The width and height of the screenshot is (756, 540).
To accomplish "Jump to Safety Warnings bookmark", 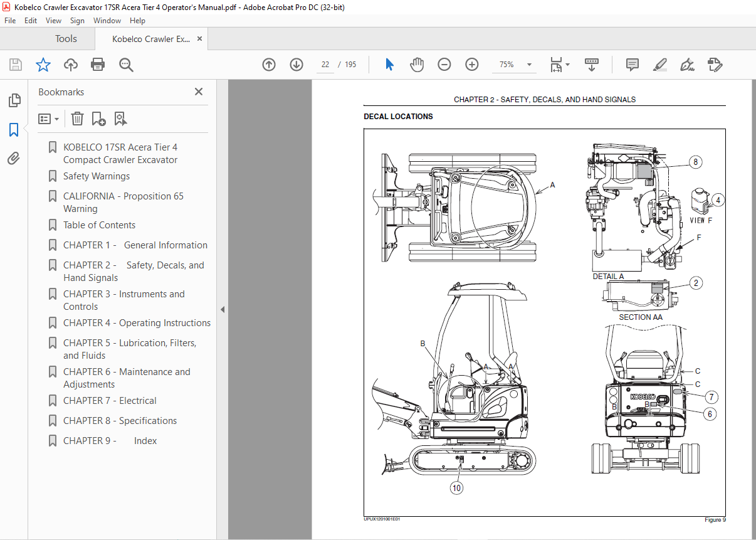I will [x=97, y=176].
